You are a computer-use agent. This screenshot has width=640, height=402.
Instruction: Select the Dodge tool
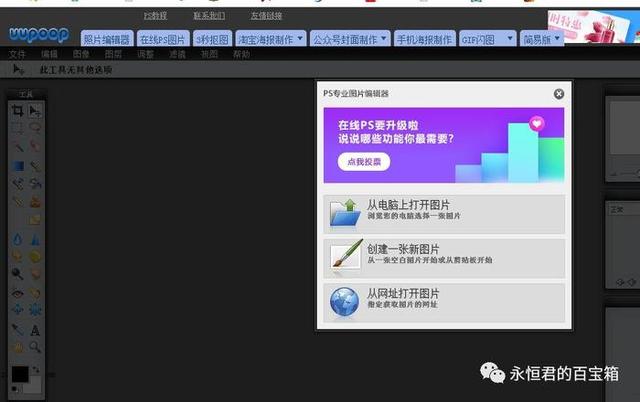(x=17, y=274)
